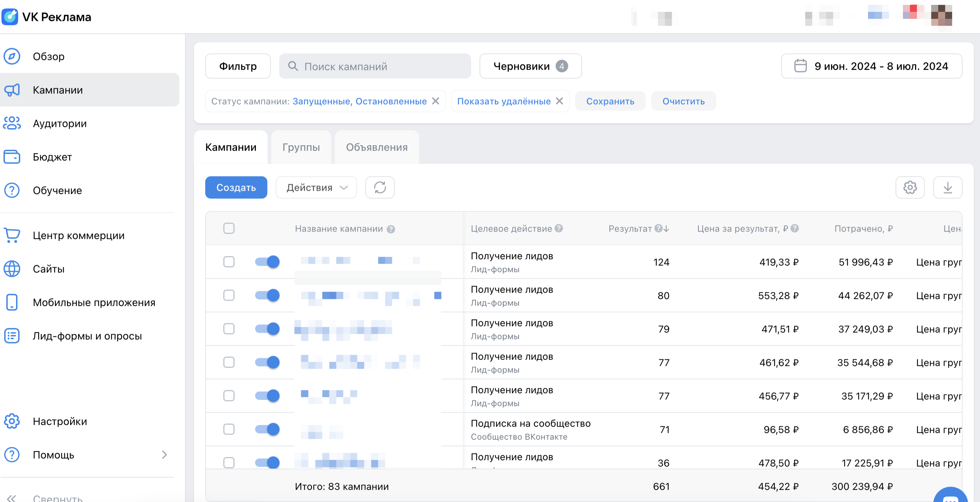
Task: Toggle the campaign spending 35 171,29 ₽
Action: pos(267,396)
